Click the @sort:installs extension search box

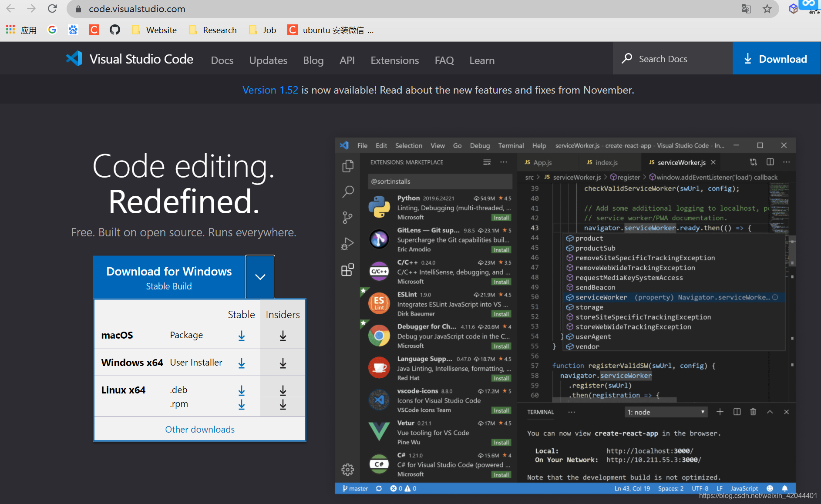[x=440, y=181]
